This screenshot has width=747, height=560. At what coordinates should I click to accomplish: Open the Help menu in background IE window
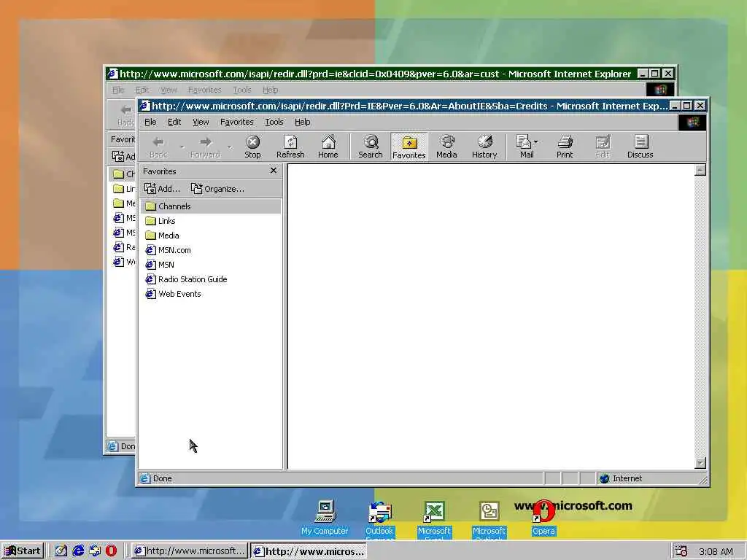point(270,90)
